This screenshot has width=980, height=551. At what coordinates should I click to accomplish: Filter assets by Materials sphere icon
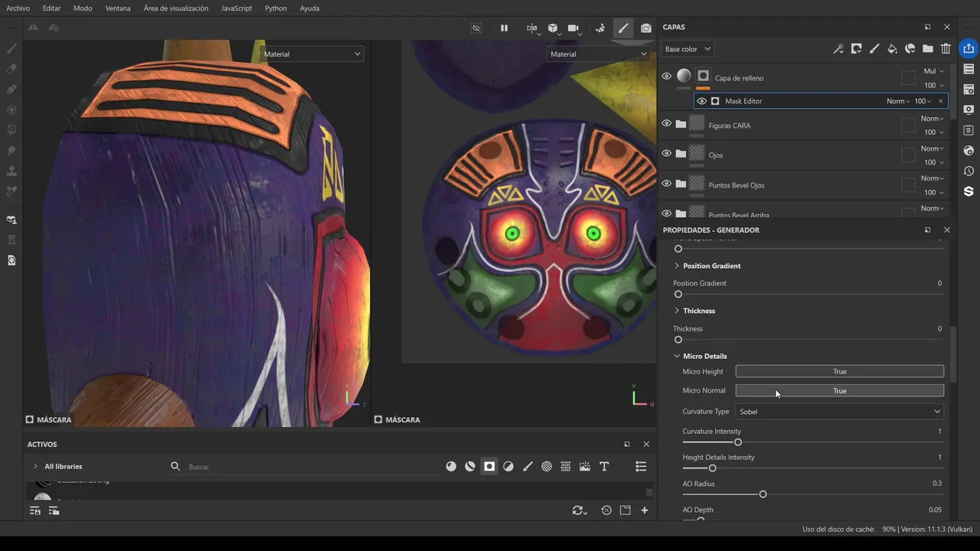pos(451,466)
